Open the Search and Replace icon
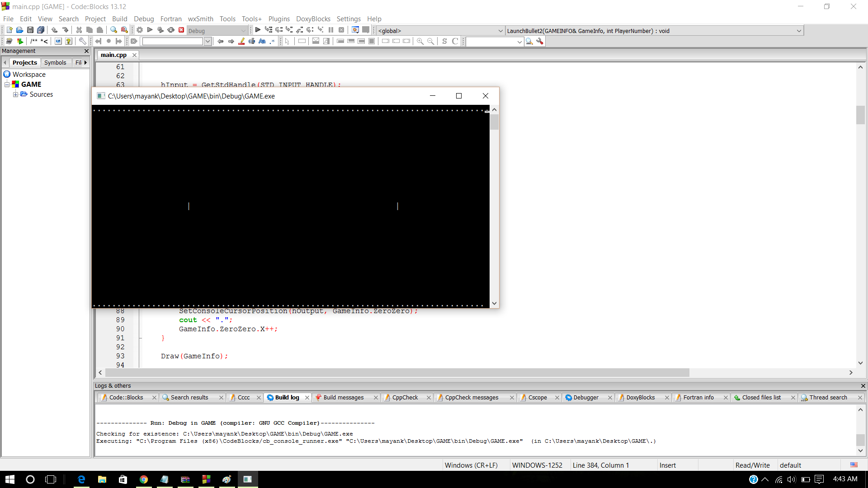Viewport: 868px width, 488px height. point(124,30)
